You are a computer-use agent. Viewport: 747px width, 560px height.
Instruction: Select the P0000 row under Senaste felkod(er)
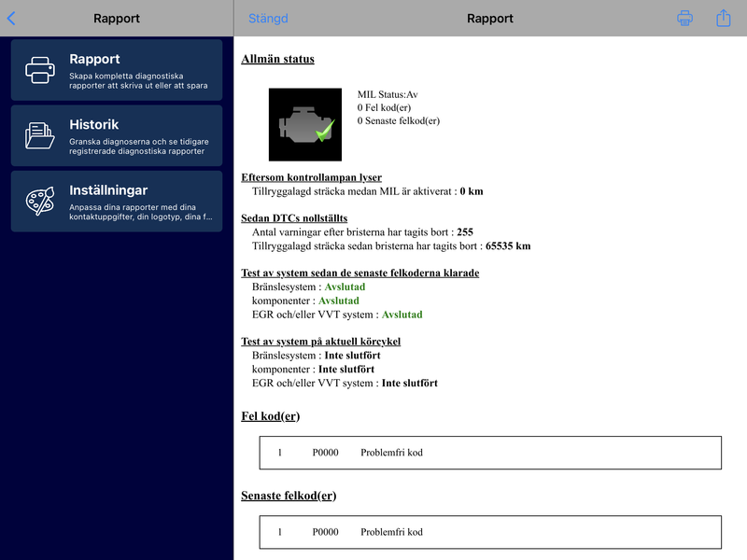point(490,532)
